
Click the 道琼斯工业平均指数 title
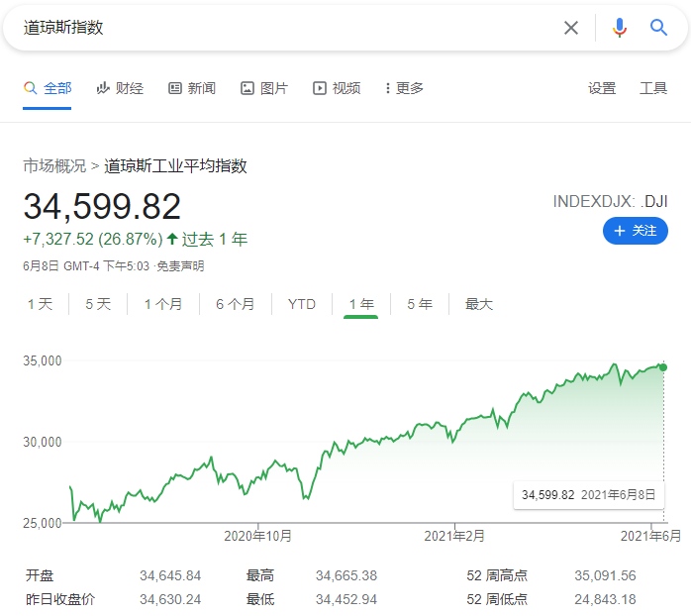coord(175,165)
